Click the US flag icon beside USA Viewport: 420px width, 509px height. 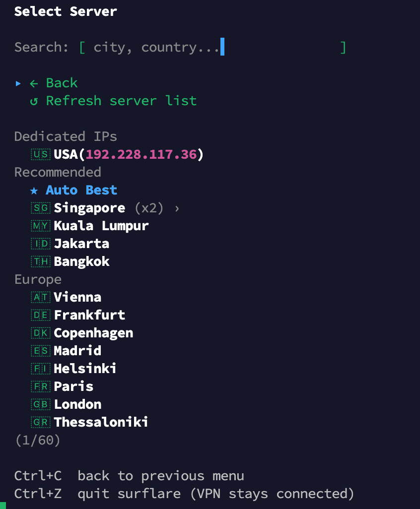(x=40, y=155)
